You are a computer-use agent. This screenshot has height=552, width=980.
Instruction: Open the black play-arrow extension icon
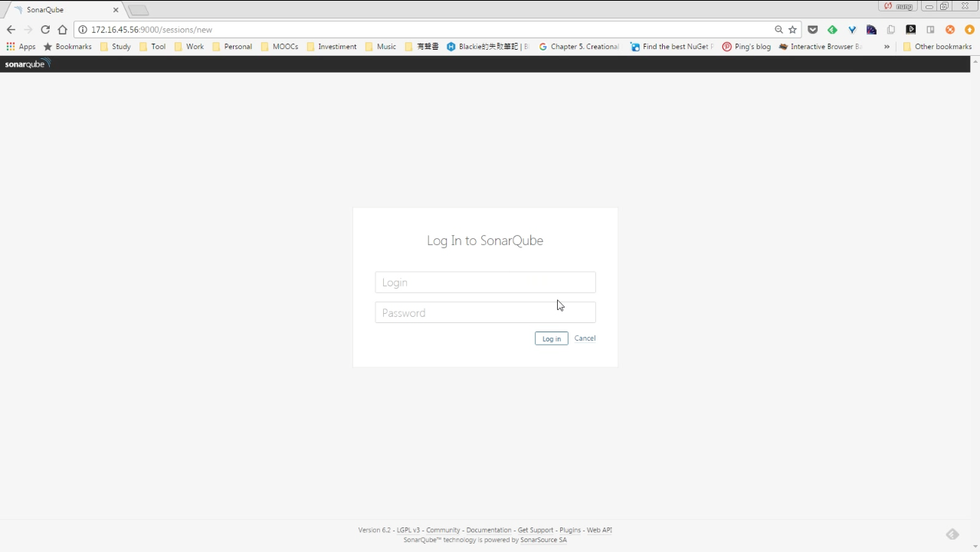click(x=910, y=30)
